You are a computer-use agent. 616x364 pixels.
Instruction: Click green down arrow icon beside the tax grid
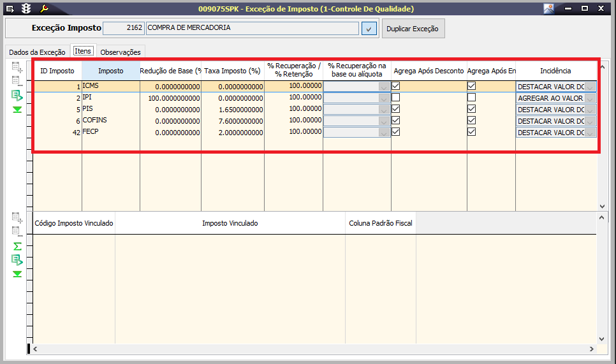click(x=17, y=110)
